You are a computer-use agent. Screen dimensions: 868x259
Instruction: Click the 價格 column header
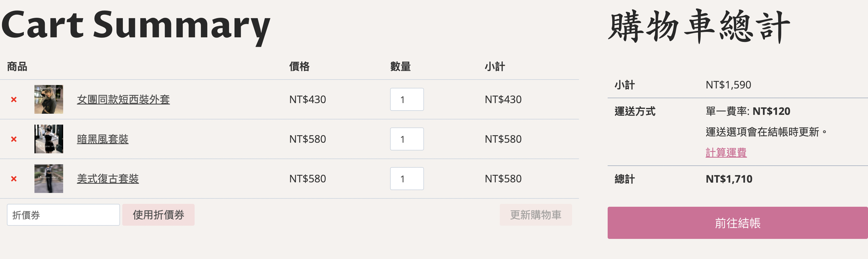pyautogui.click(x=299, y=66)
